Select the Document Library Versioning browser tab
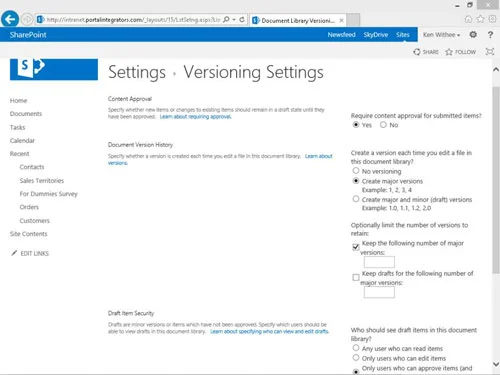This screenshot has width=500, height=375. 298,20
